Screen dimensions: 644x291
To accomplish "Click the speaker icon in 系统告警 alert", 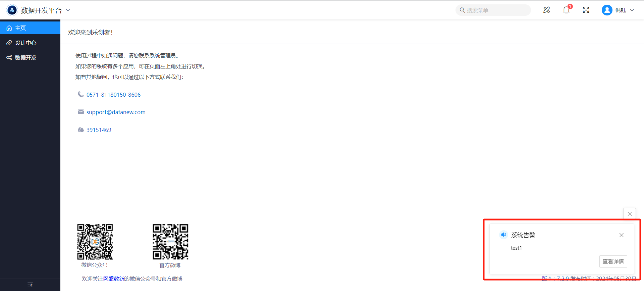I will [503, 235].
